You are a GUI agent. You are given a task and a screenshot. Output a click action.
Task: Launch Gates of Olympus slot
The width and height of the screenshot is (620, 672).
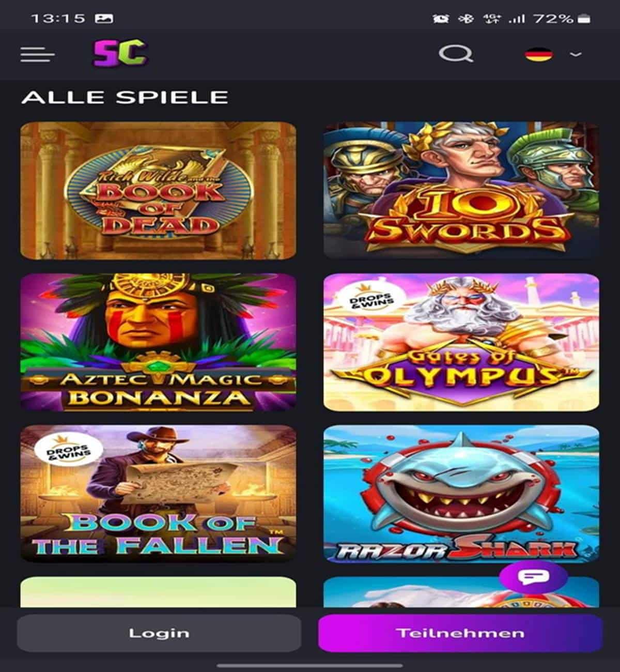pos(461,342)
